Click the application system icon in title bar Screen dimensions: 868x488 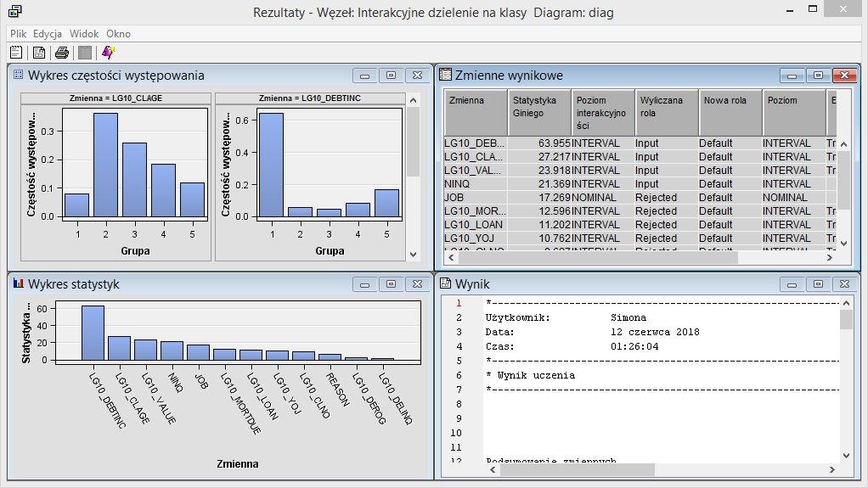(x=15, y=11)
